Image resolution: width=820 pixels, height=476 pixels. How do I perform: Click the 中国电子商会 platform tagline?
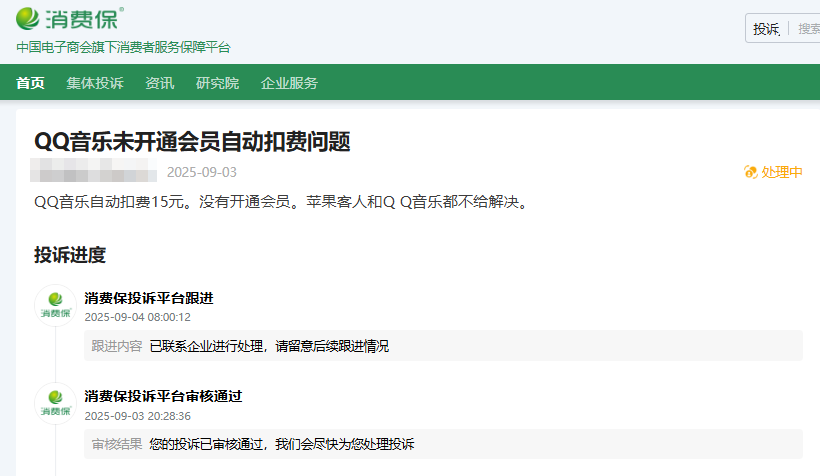[x=123, y=48]
